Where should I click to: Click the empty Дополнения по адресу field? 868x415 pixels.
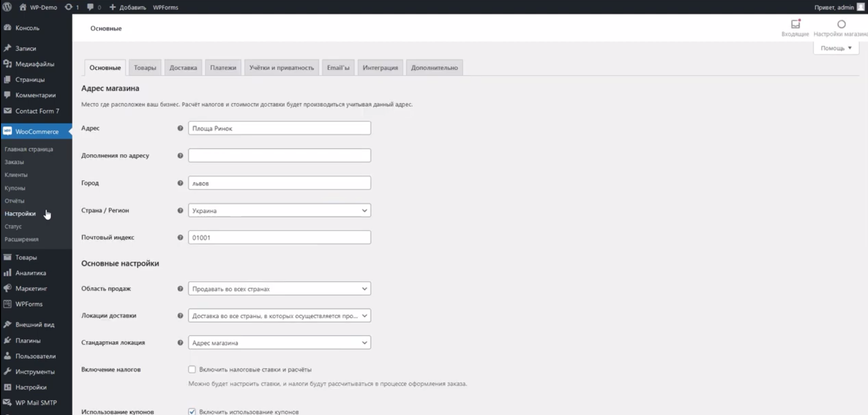279,155
